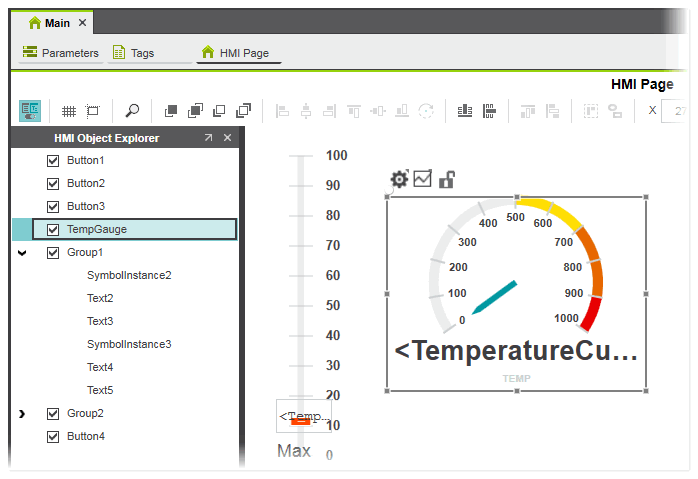
Task: Show the grid using the grid icon
Action: coord(69,110)
